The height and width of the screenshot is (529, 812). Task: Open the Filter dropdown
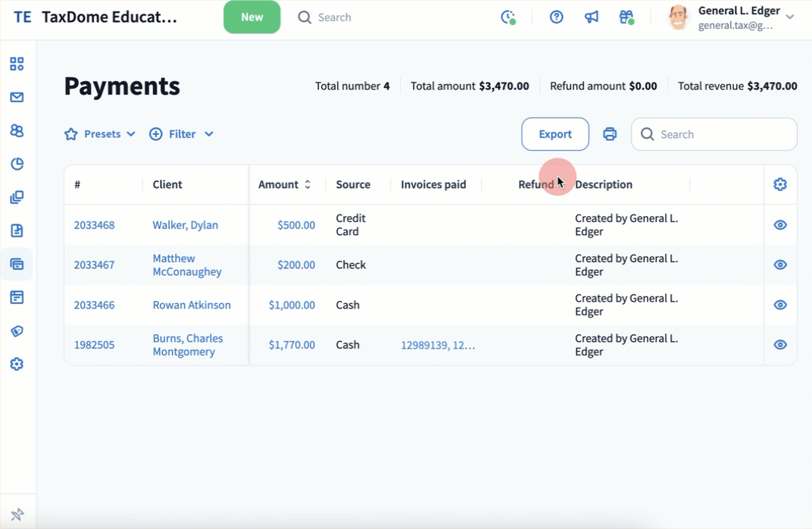coord(181,134)
